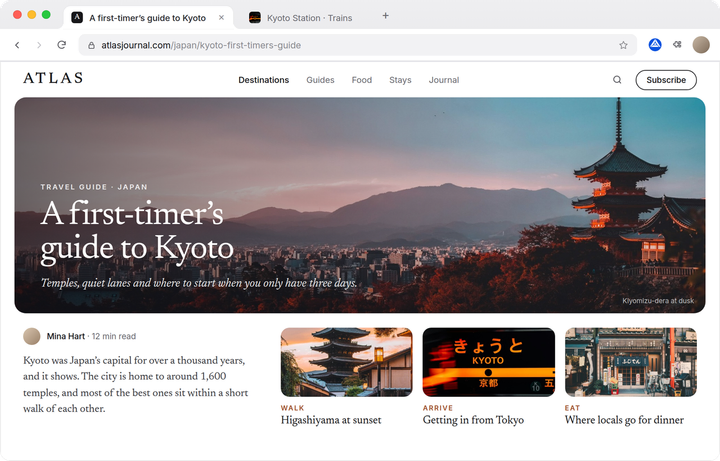The width and height of the screenshot is (720, 461).
Task: Click the EAT category label
Action: click(x=572, y=408)
